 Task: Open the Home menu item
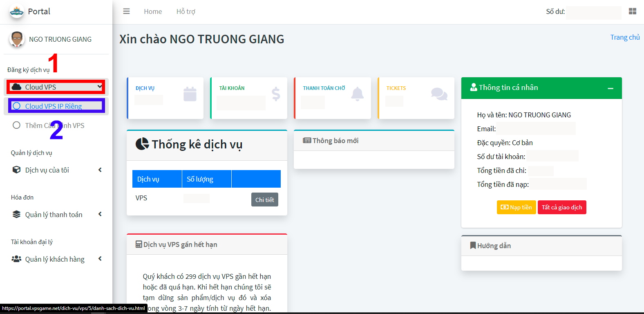click(x=153, y=11)
